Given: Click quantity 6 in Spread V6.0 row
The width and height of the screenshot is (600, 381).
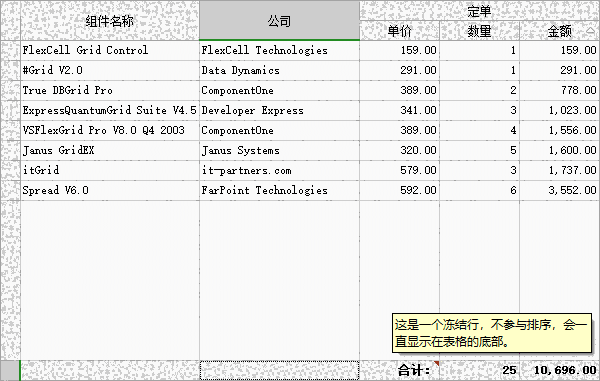Looking at the screenshot, I should [x=479, y=190].
